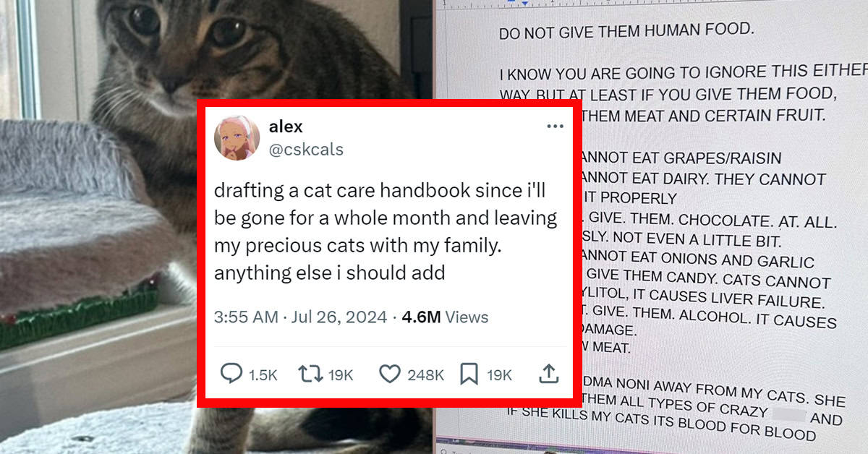Viewport: 868px width, 454px height.
Task: Like the tweet with the heart icon
Action: 390,374
